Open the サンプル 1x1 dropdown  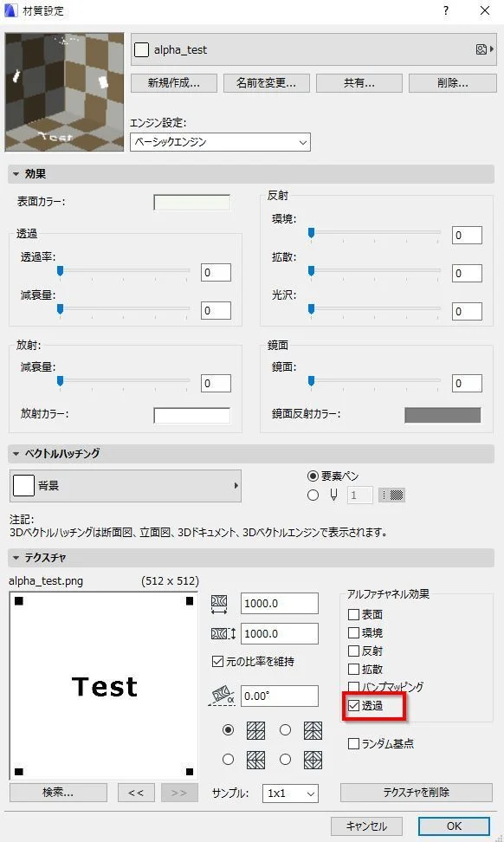(290, 793)
